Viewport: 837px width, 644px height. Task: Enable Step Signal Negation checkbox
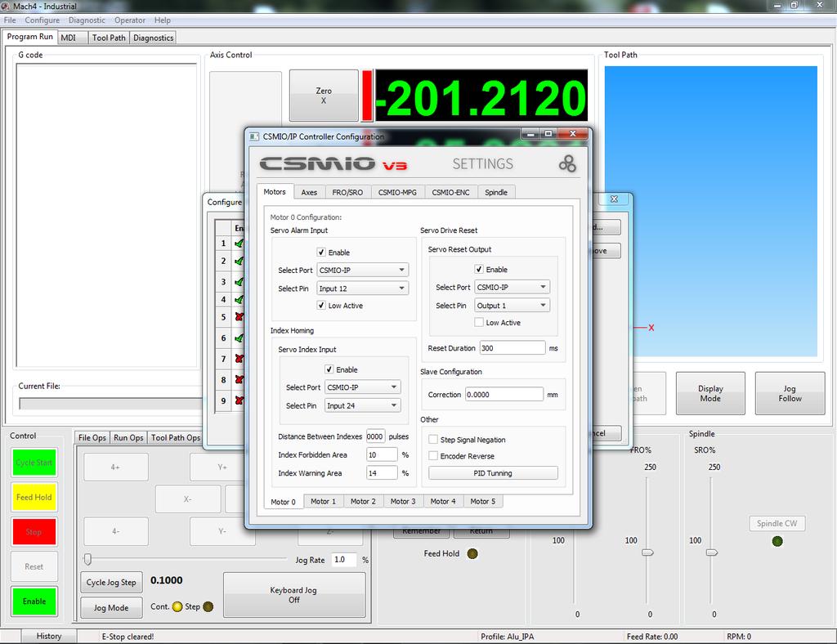click(x=433, y=440)
